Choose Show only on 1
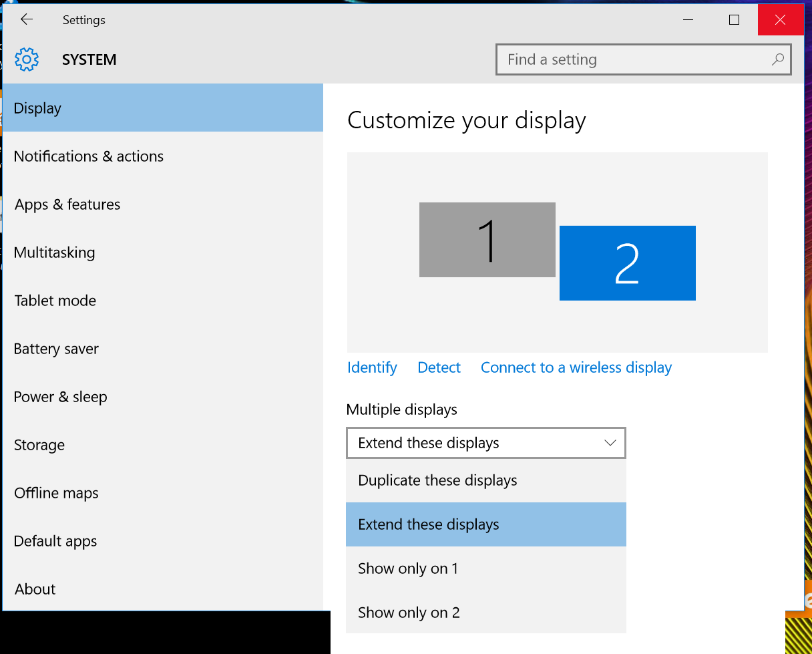 pos(408,568)
